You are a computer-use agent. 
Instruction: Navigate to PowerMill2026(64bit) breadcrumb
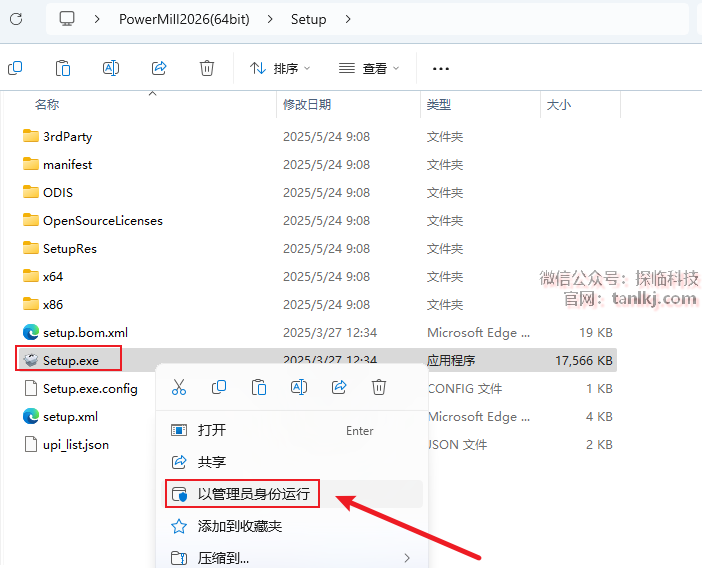tap(184, 19)
